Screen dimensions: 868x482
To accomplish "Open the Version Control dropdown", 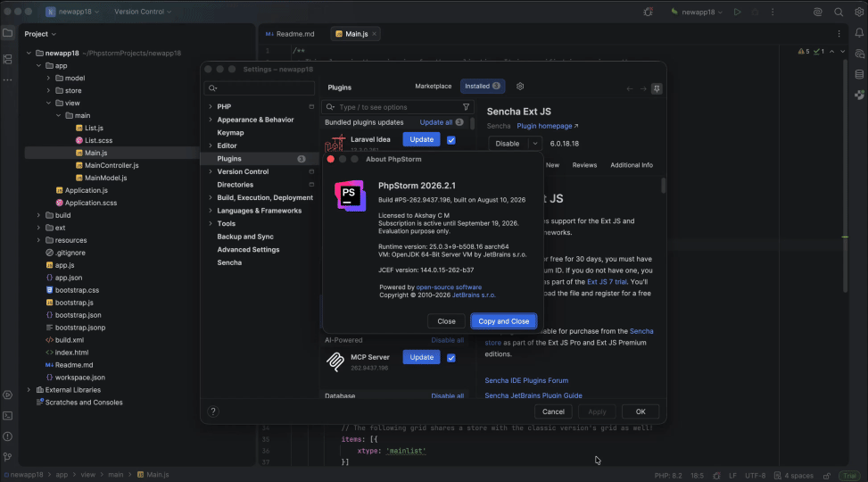I will 143,12.
